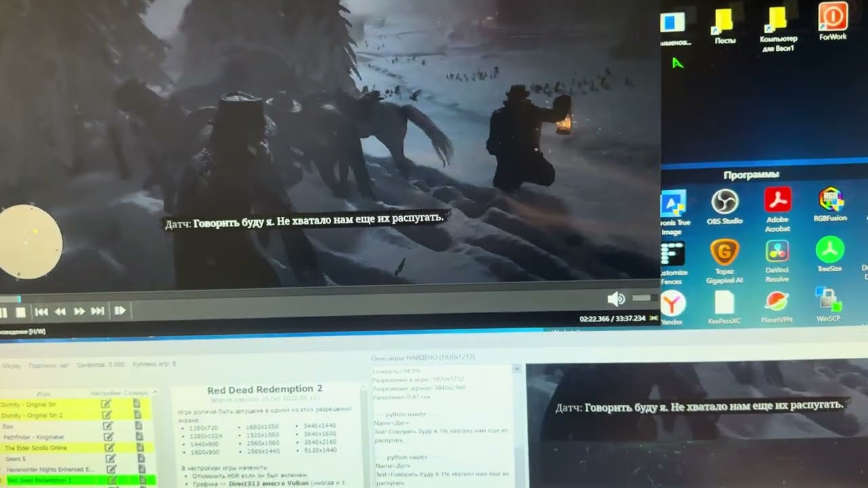Edit settings for Gears 5
The height and width of the screenshot is (488, 868).
coord(111,458)
